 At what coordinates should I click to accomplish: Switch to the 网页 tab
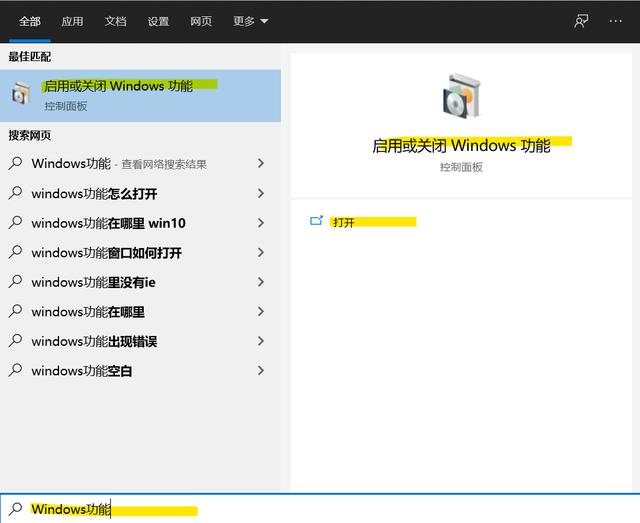coord(201,21)
